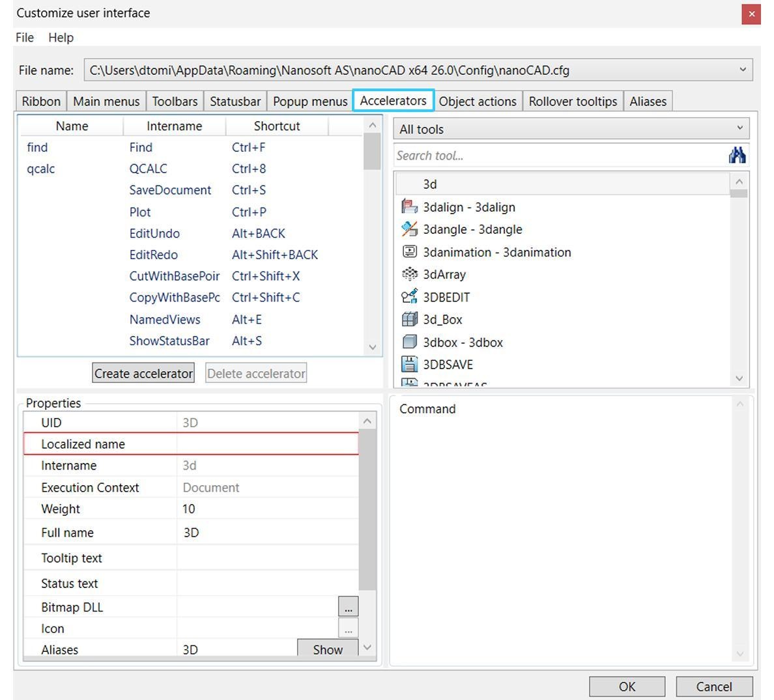Click the Properties panel scroll down arrow
The height and width of the screenshot is (700, 774).
(367, 647)
